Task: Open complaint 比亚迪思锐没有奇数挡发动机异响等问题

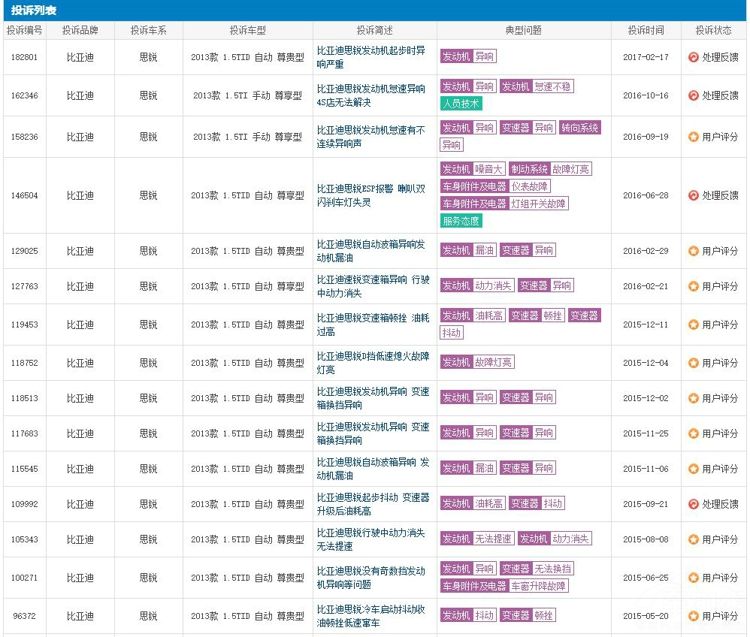Action: 371,578
